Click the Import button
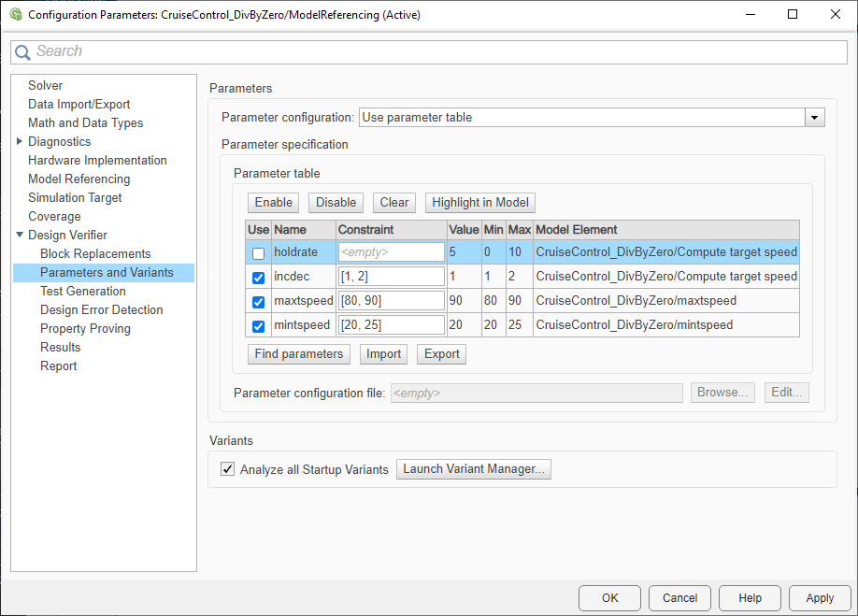858x616 pixels. coord(383,354)
